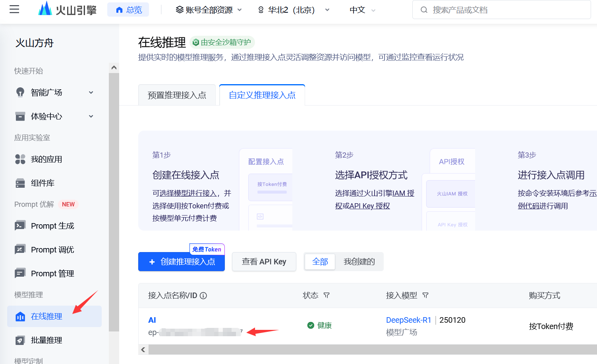Click the info icon beside 接入点名称/ID
597x364 pixels.
203,295
